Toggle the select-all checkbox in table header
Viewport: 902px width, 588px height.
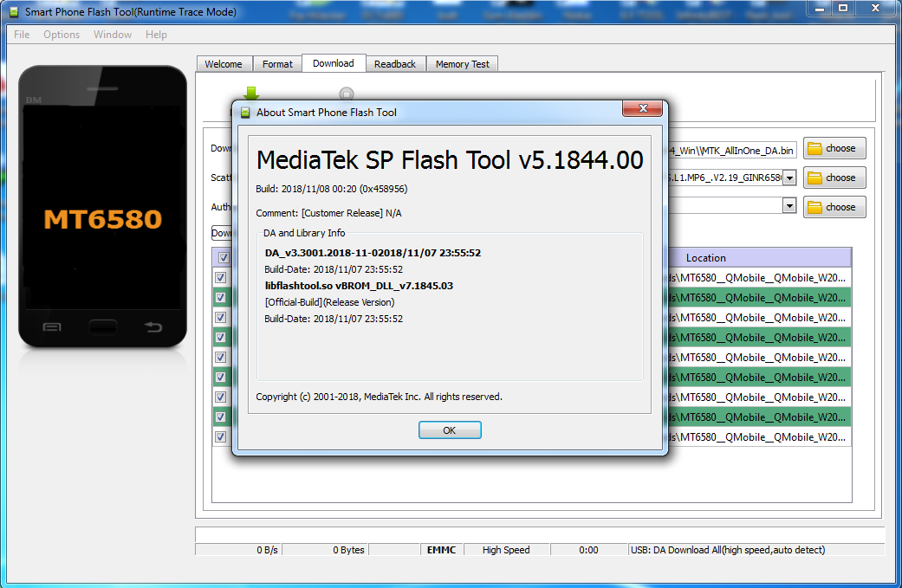tap(224, 257)
